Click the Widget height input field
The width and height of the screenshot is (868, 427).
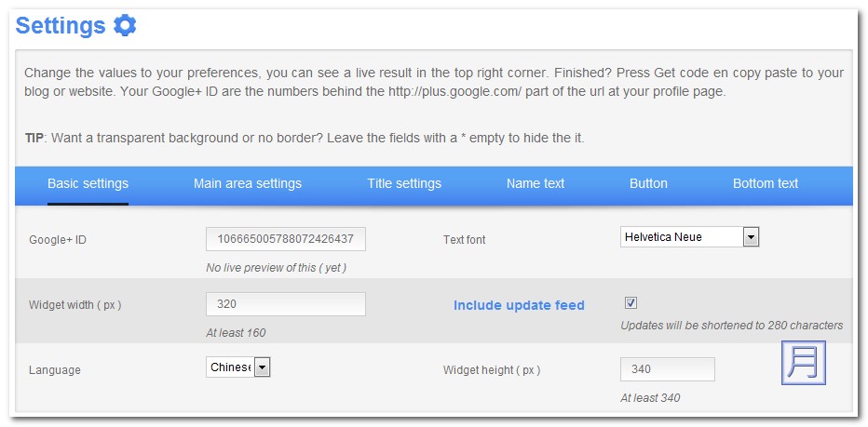[667, 369]
